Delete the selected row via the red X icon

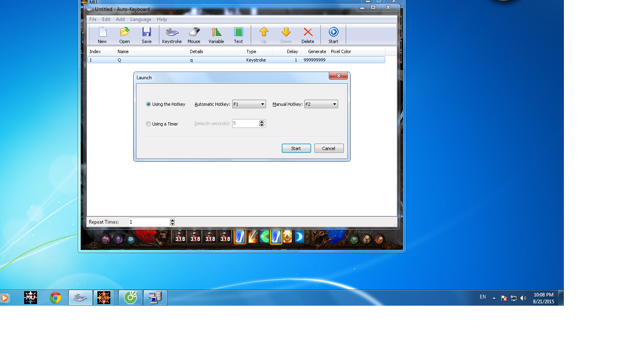(308, 35)
